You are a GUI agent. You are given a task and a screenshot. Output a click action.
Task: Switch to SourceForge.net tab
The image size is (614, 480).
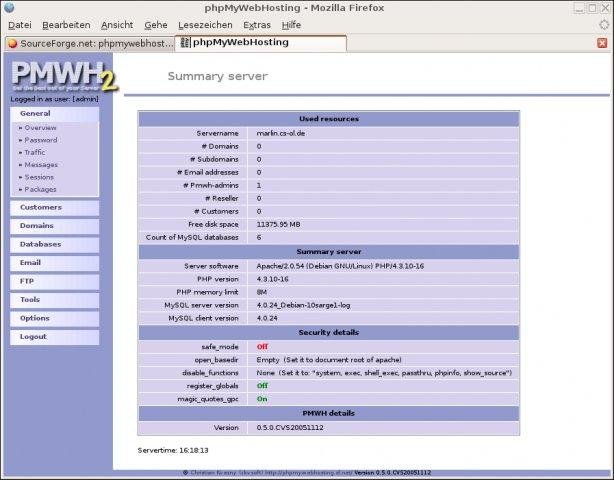[x=90, y=43]
